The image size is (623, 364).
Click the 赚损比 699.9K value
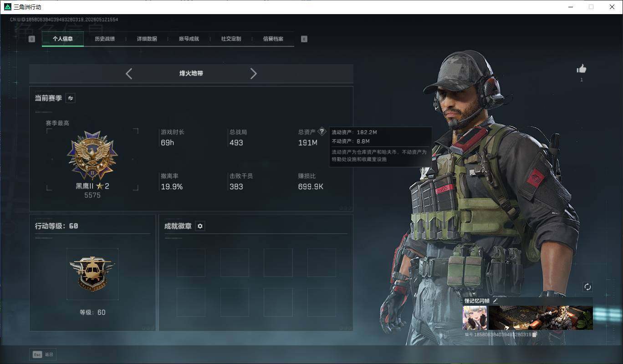[x=311, y=187]
